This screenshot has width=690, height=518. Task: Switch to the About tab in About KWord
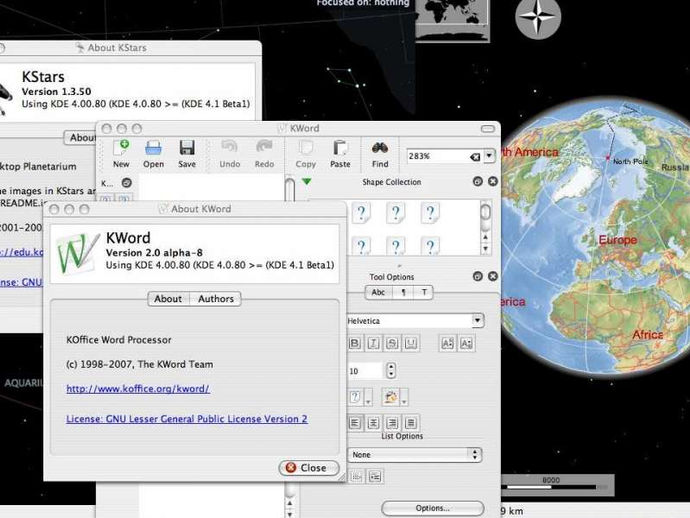(168, 299)
